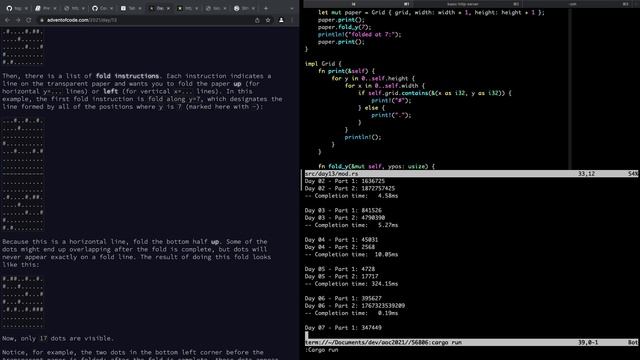The height and width of the screenshot is (360, 640).
Task: Click 'Day 03 - Part 2: 4790390' output
Action: [x=344, y=218]
